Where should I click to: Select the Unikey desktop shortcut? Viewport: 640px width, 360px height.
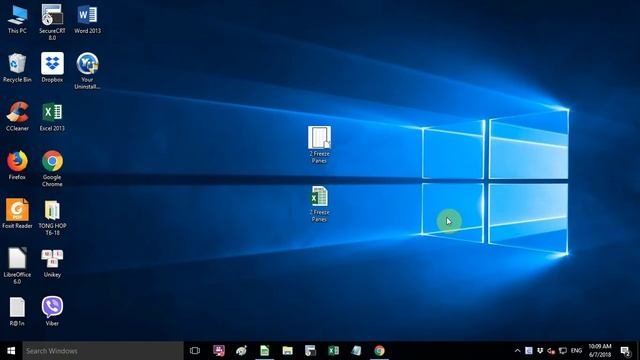click(x=52, y=262)
